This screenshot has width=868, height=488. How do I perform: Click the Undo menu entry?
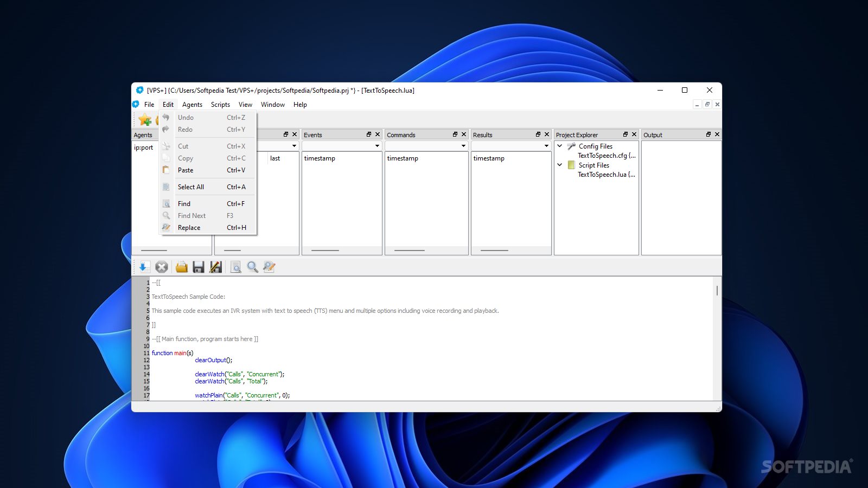coord(208,118)
